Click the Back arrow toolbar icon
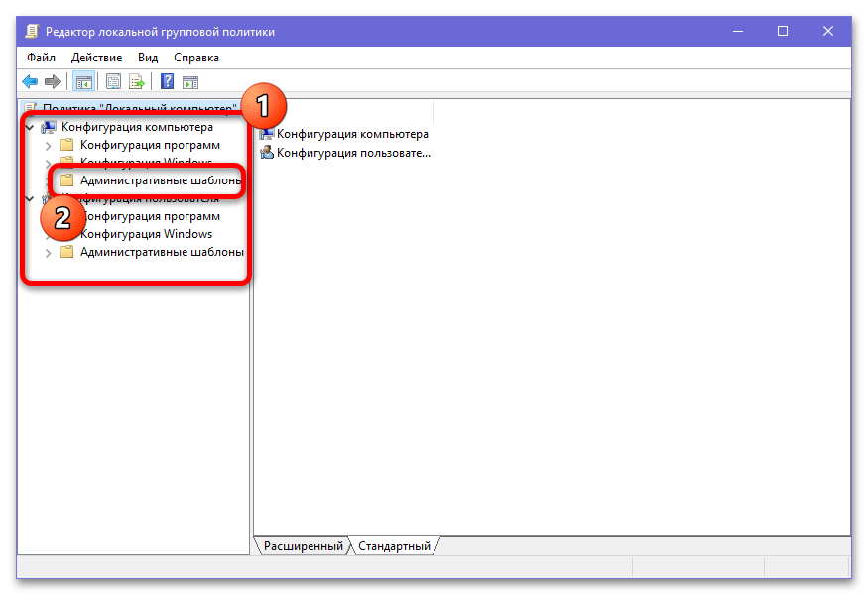 [30, 82]
